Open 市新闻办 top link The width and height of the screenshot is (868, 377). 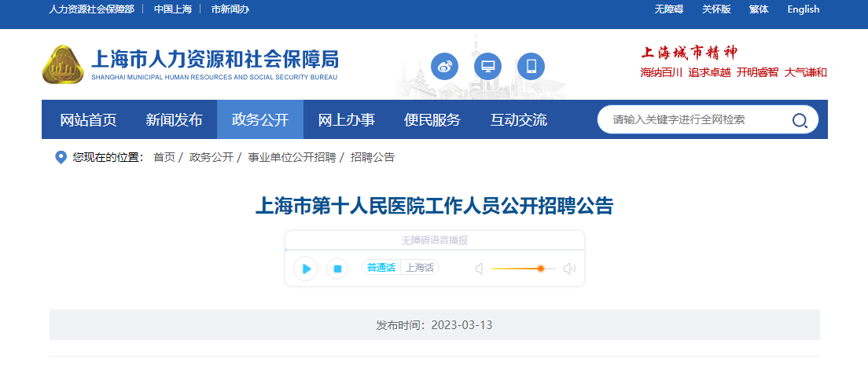230,9
